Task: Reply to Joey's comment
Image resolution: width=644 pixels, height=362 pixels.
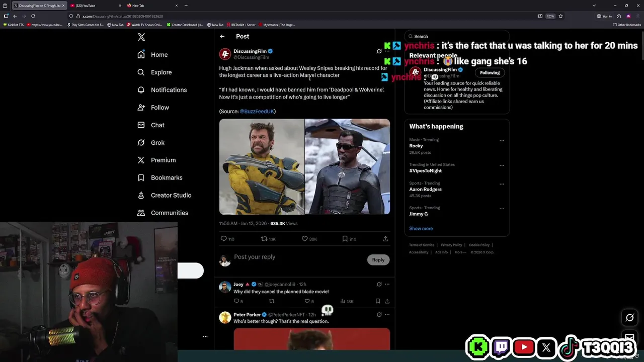Action: 238,301
